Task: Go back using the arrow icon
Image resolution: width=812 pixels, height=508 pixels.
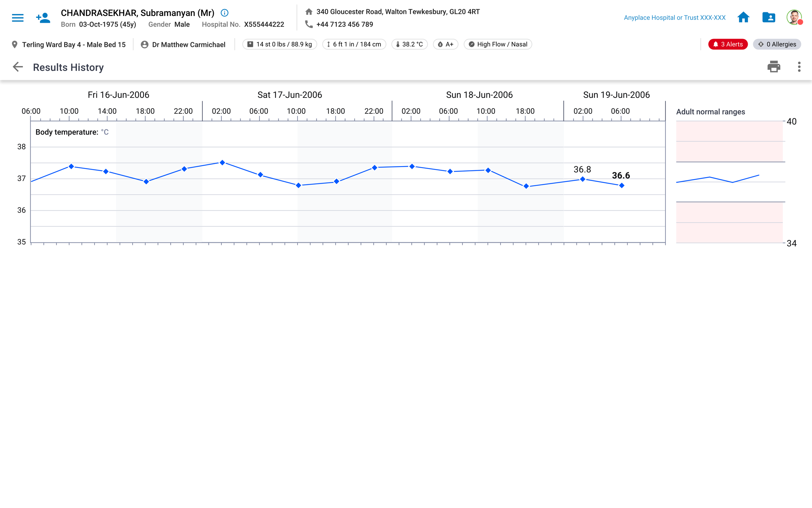Action: pyautogui.click(x=18, y=67)
